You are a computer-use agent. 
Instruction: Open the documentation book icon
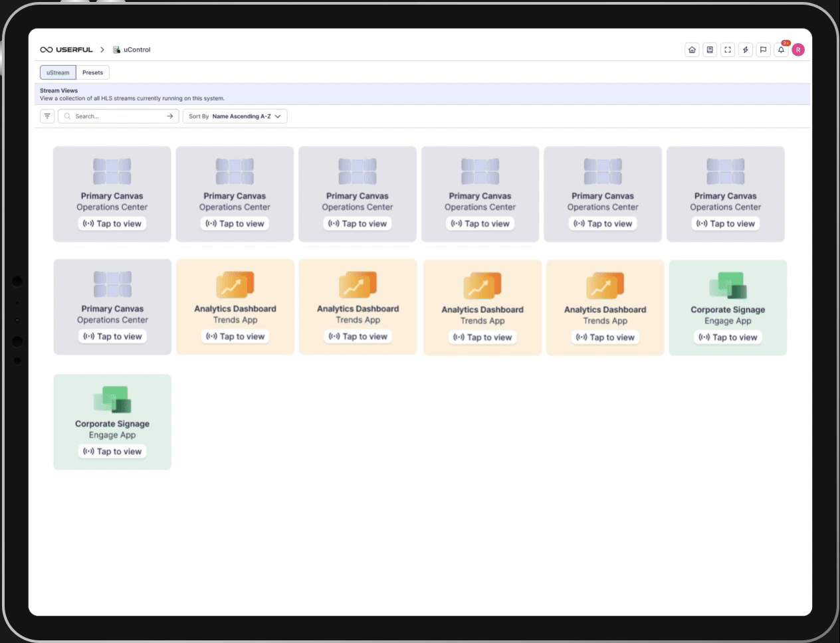click(710, 49)
